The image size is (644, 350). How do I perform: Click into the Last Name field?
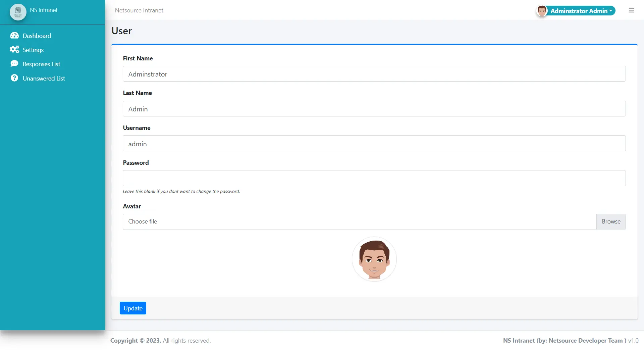(x=374, y=109)
